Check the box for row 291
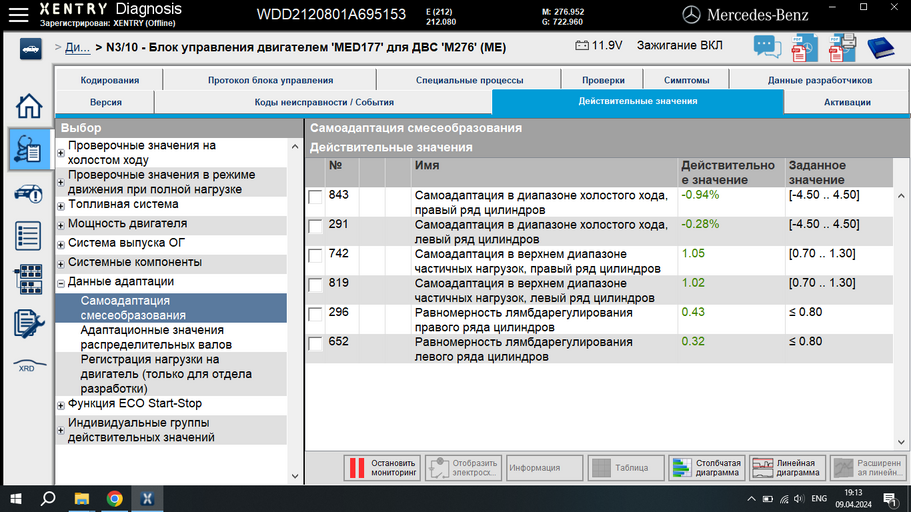This screenshot has width=911, height=512. click(x=315, y=226)
